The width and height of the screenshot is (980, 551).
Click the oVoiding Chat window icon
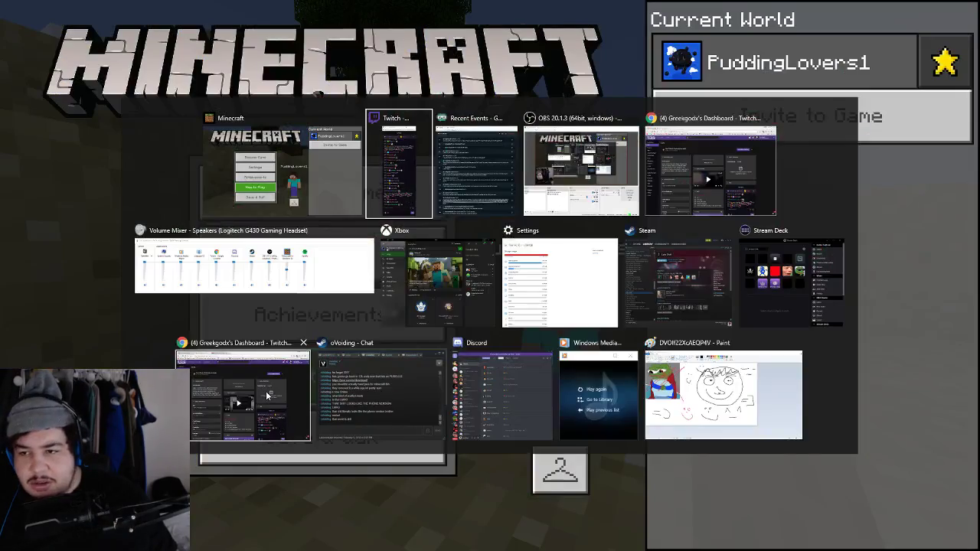click(322, 343)
